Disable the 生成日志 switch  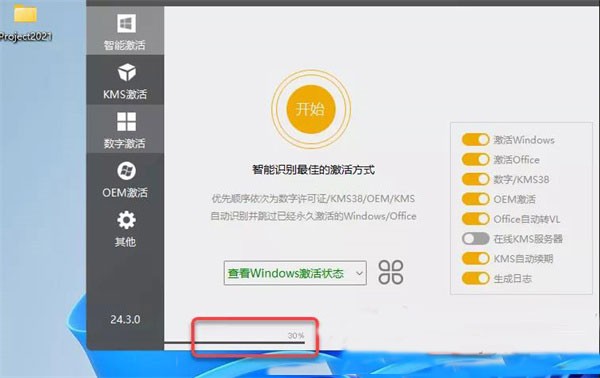(x=475, y=278)
